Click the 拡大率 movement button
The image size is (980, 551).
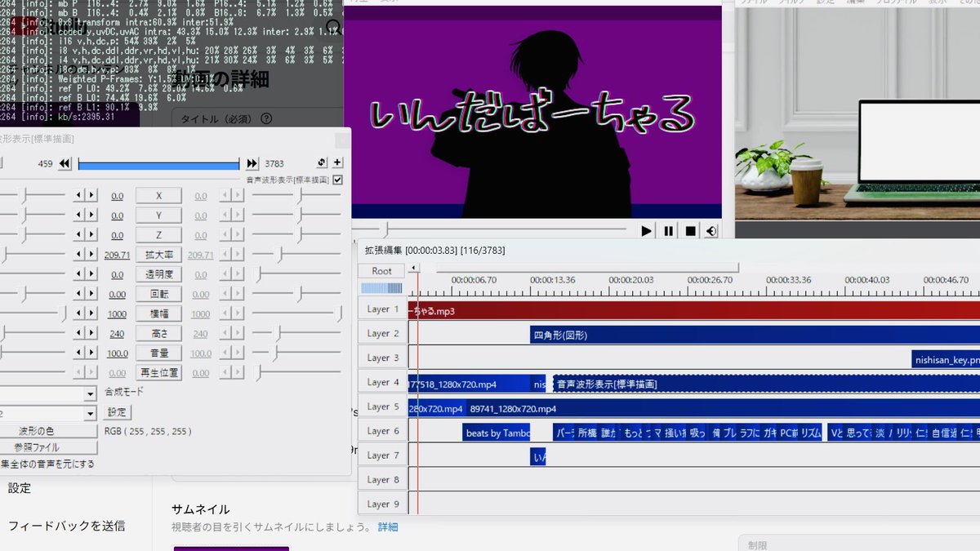[x=158, y=255]
